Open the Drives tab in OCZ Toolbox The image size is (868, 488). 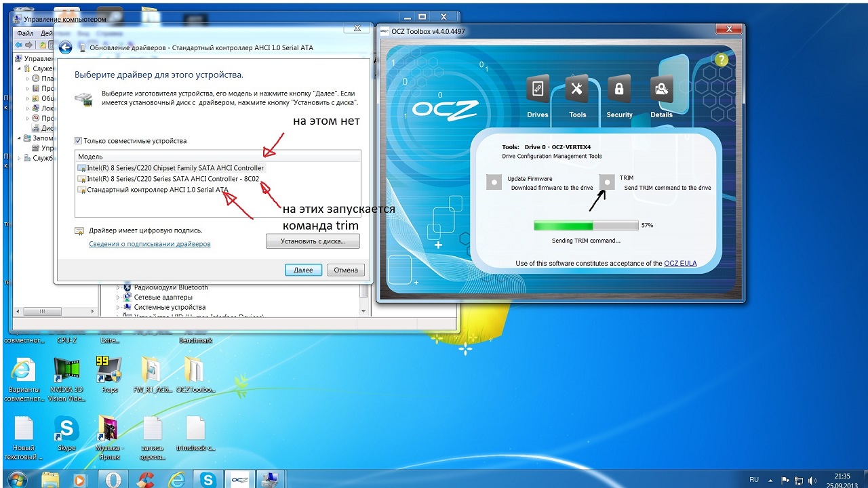538,97
